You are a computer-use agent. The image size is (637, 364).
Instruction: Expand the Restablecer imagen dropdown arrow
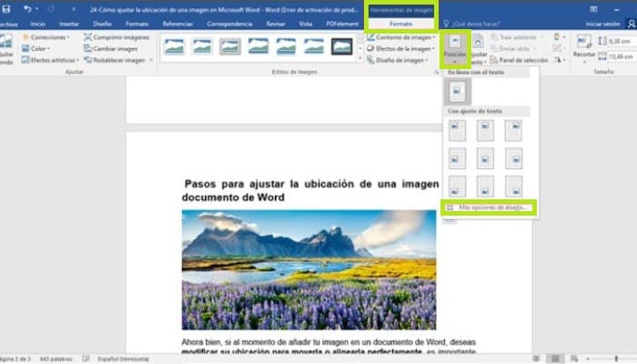point(151,60)
